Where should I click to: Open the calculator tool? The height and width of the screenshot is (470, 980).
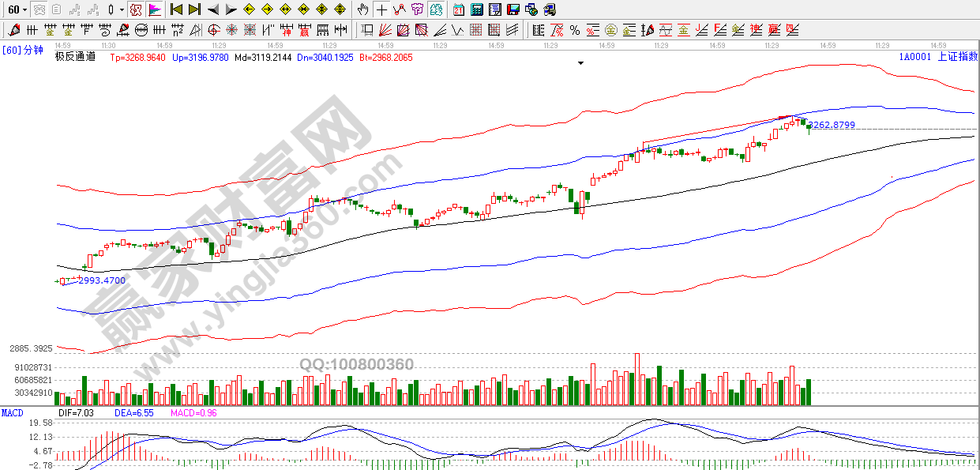coord(477,9)
